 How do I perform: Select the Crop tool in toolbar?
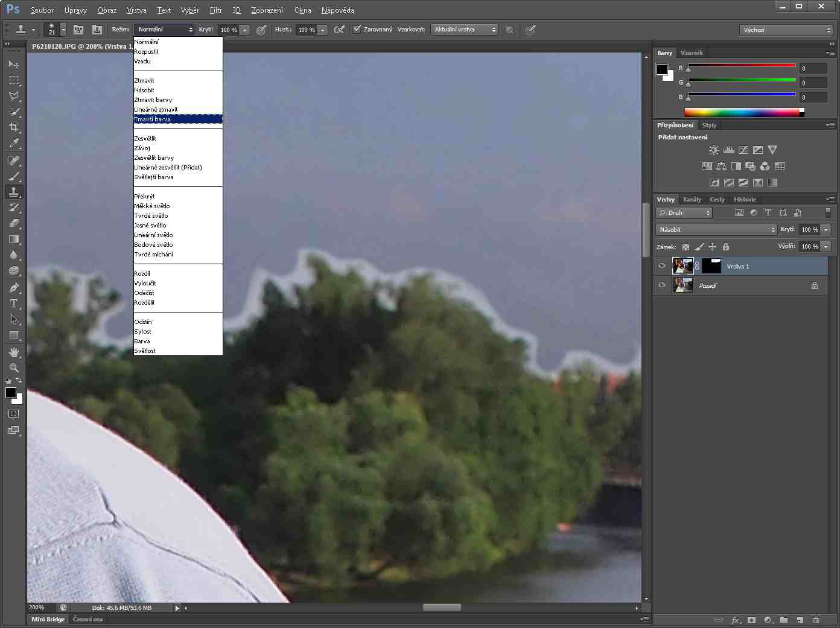coord(13,127)
